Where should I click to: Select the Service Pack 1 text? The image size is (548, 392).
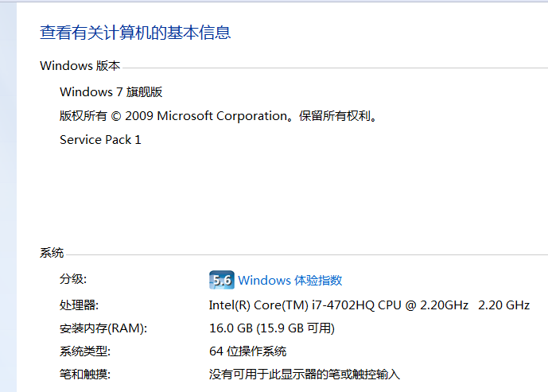100,140
